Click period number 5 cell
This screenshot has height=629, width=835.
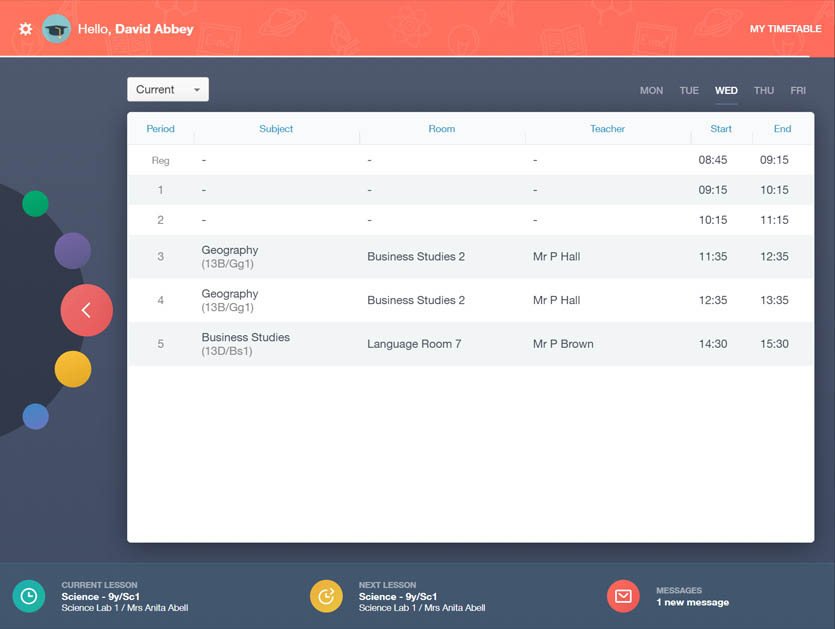[x=160, y=344]
